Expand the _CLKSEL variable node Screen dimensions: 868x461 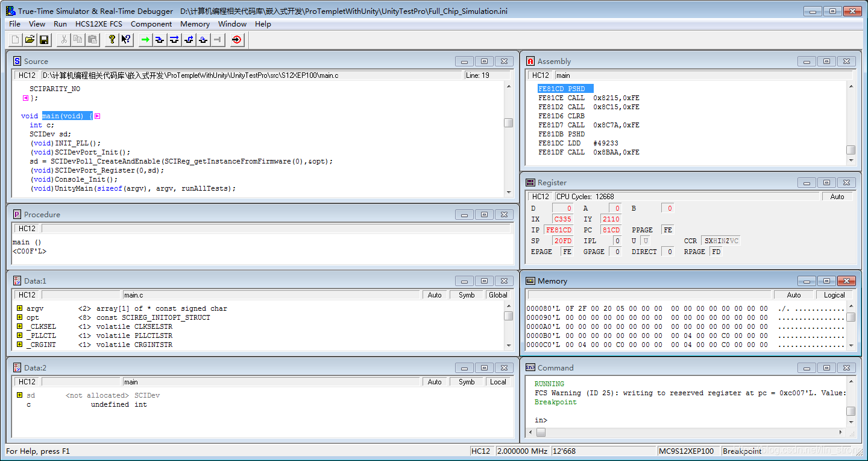19,326
